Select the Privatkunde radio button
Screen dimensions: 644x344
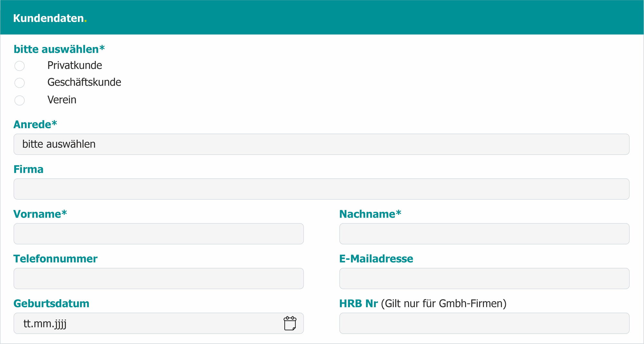tap(20, 66)
